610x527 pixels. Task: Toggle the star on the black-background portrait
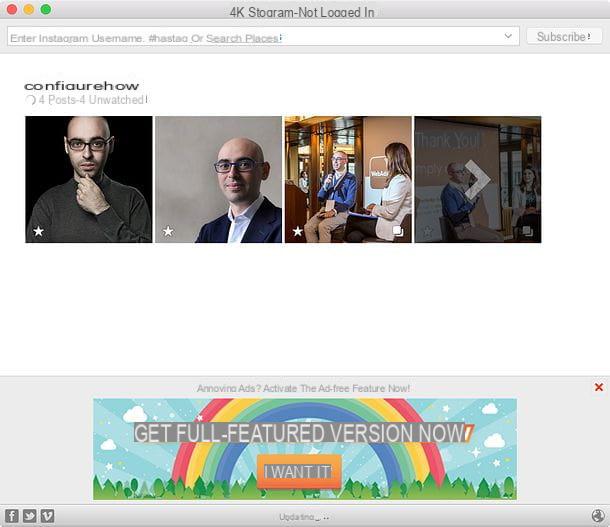click(39, 231)
